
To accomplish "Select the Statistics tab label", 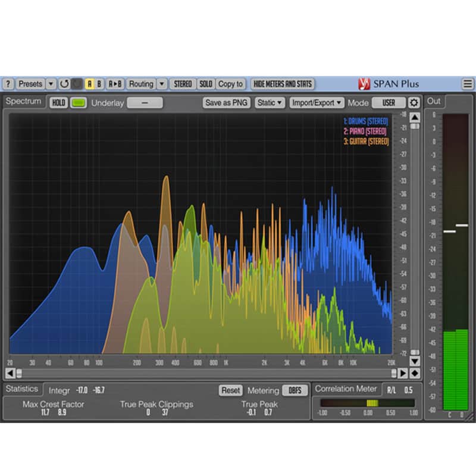I will (x=22, y=389).
